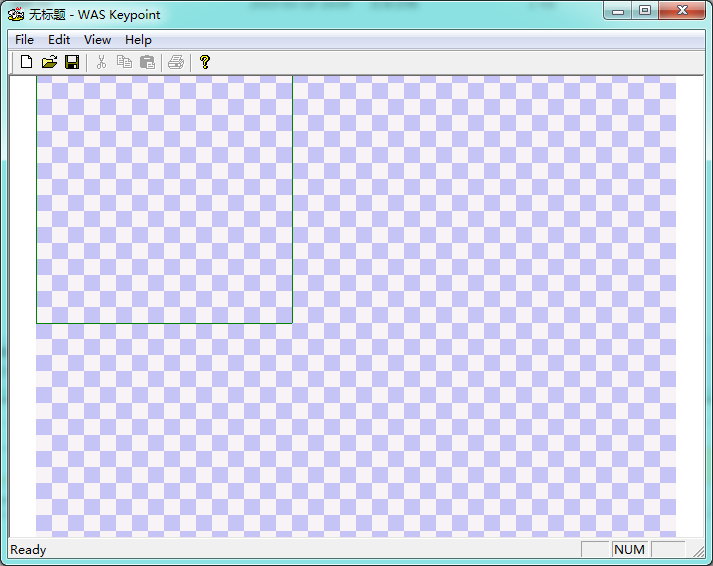Open the File menu
The height and width of the screenshot is (566, 713).
25,40
